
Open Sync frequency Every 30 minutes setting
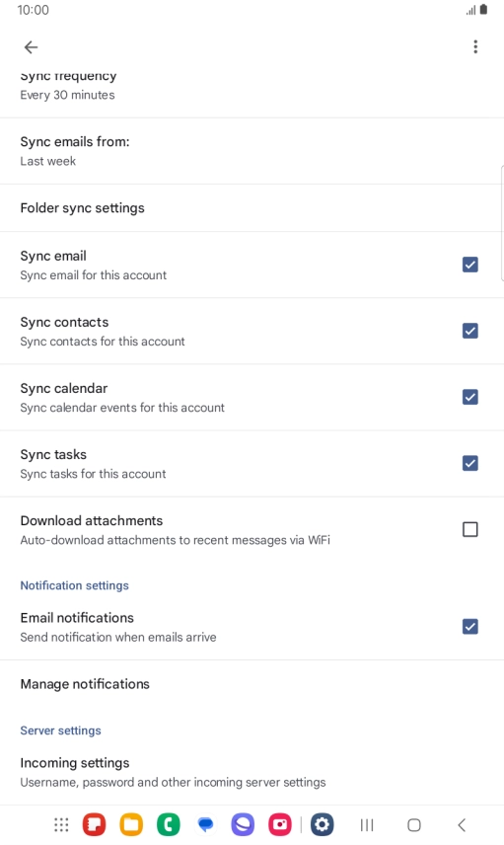(252, 91)
